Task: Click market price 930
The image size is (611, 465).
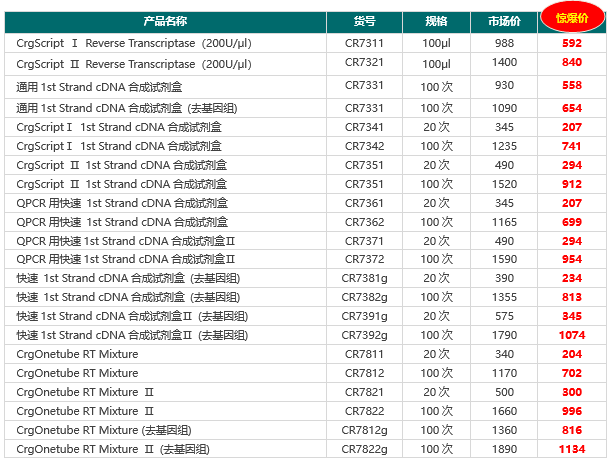Action: coord(504,85)
